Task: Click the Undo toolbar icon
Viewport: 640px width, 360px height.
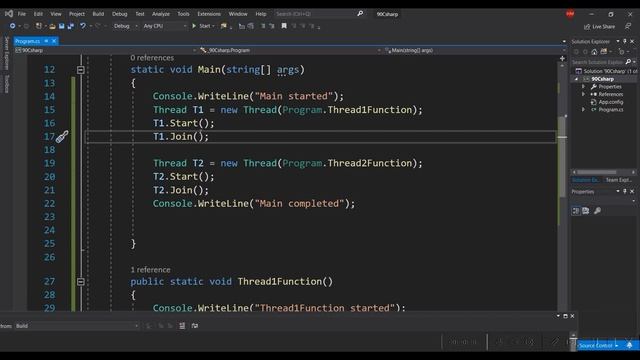Action: click(x=83, y=26)
